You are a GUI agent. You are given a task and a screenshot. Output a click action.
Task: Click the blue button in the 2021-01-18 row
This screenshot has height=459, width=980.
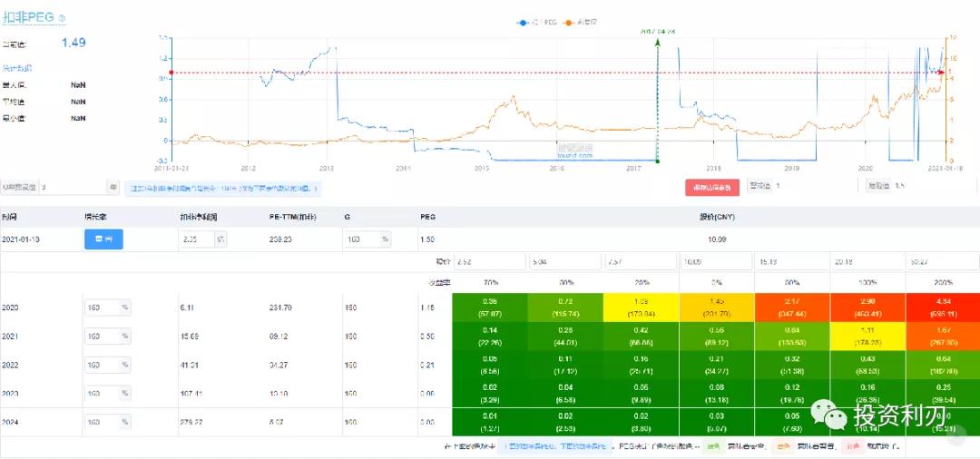click(103, 239)
